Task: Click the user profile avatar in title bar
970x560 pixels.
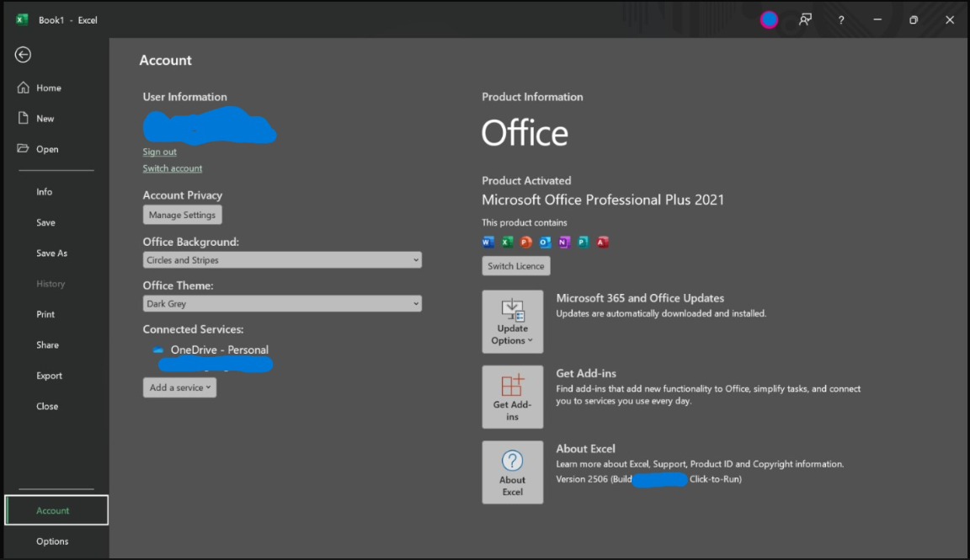Action: (x=769, y=20)
